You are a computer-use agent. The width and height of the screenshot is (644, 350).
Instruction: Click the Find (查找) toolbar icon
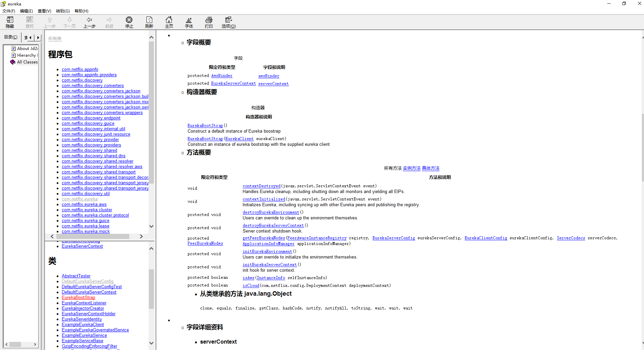pyautogui.click(x=30, y=20)
